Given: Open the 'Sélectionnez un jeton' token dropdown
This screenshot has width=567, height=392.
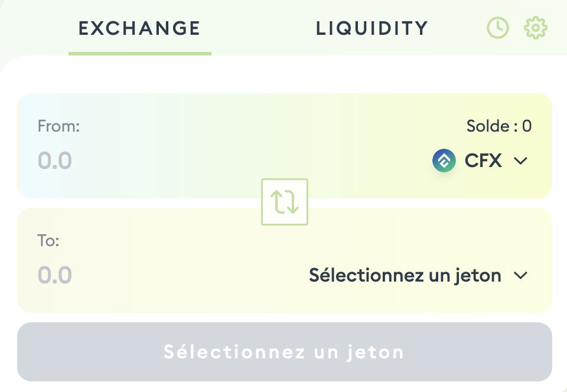Looking at the screenshot, I should tap(405, 275).
